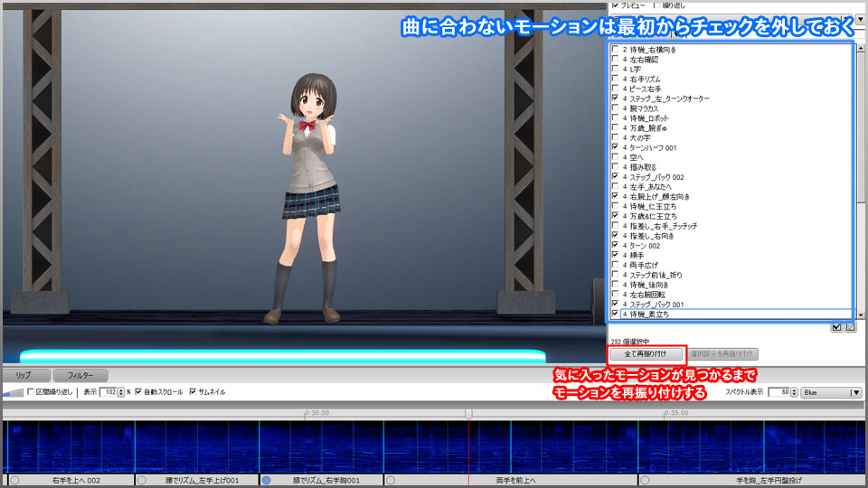Select the circle marker on 両手を前上へ clip
The width and height of the screenshot is (868, 488).
pos(392,481)
